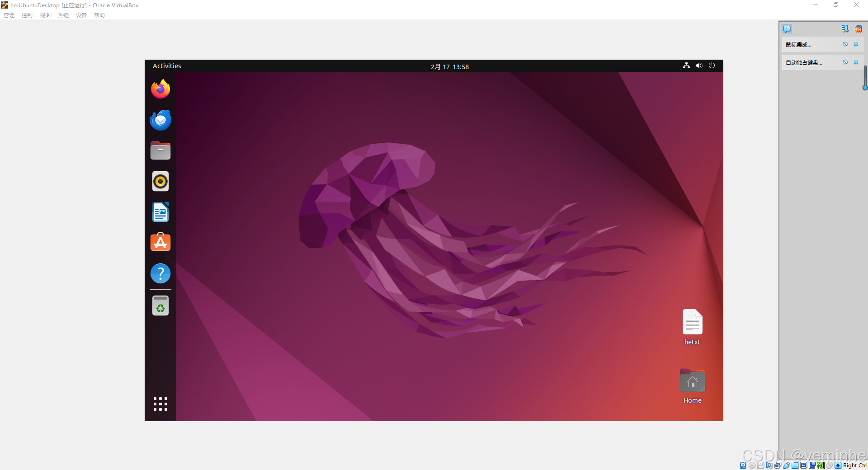
Task: Click the hard disk status bar indicator
Action: [743, 465]
